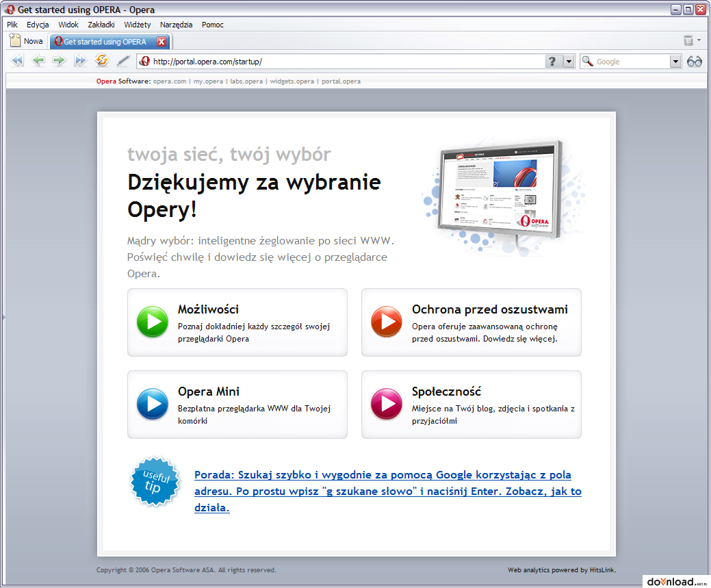Click the Fast Forward icon
The width and height of the screenshot is (711, 588).
(x=80, y=60)
